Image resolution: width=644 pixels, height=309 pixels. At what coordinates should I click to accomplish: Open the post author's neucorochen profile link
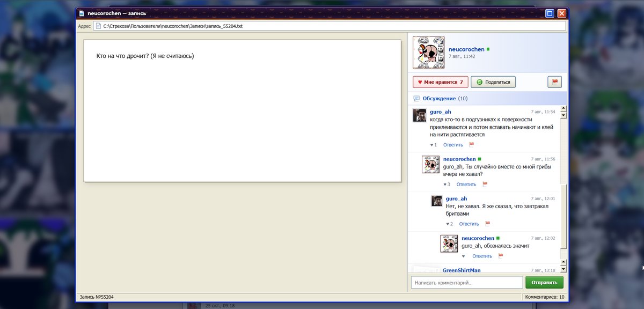pos(466,49)
